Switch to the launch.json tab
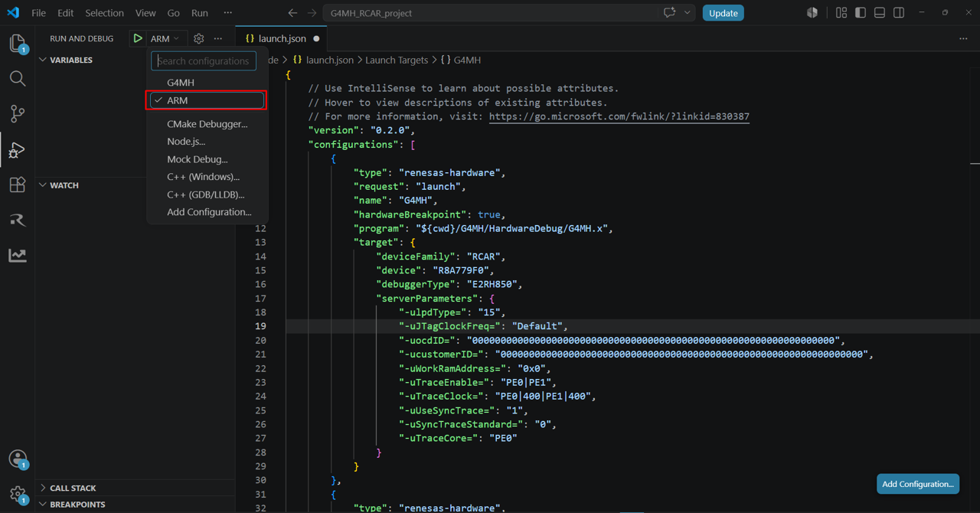 (x=280, y=38)
